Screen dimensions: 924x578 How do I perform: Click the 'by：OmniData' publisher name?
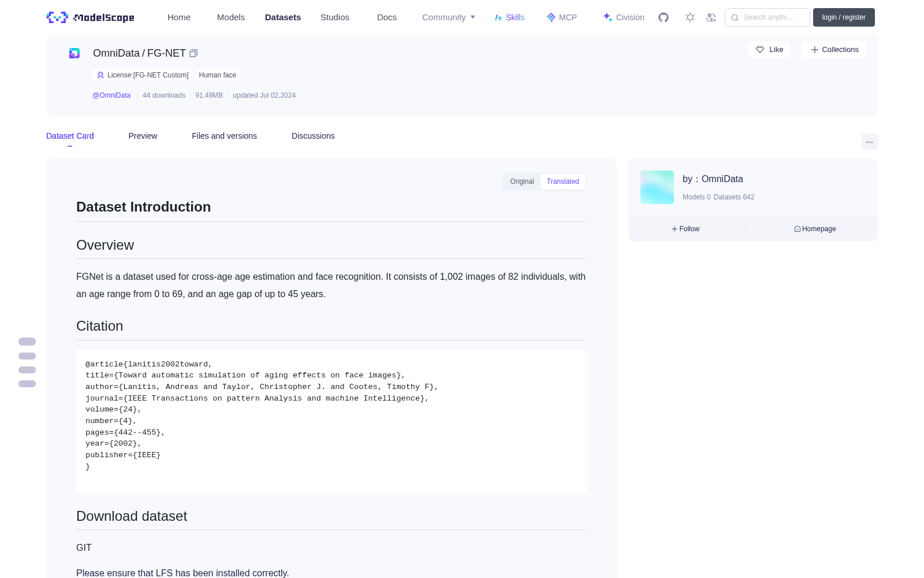coord(713,179)
